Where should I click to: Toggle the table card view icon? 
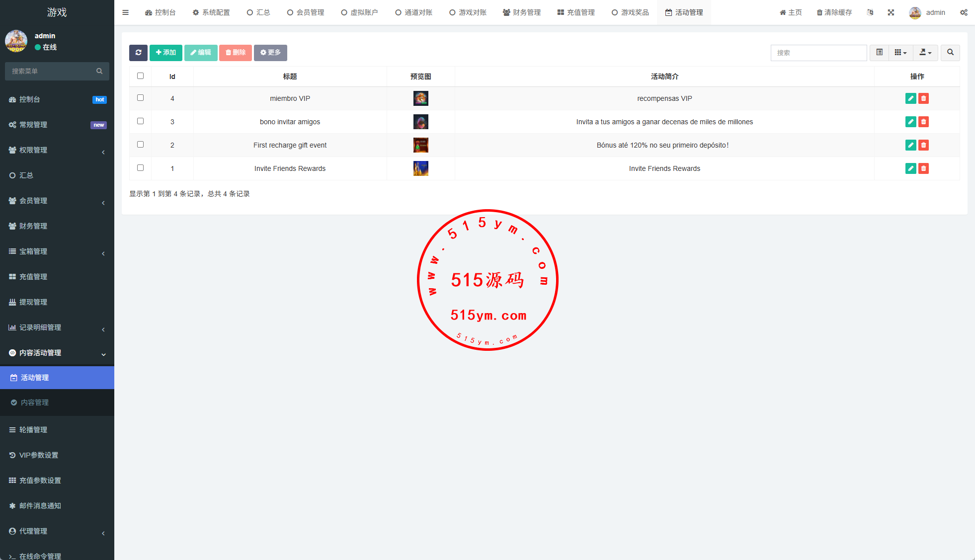pos(879,53)
